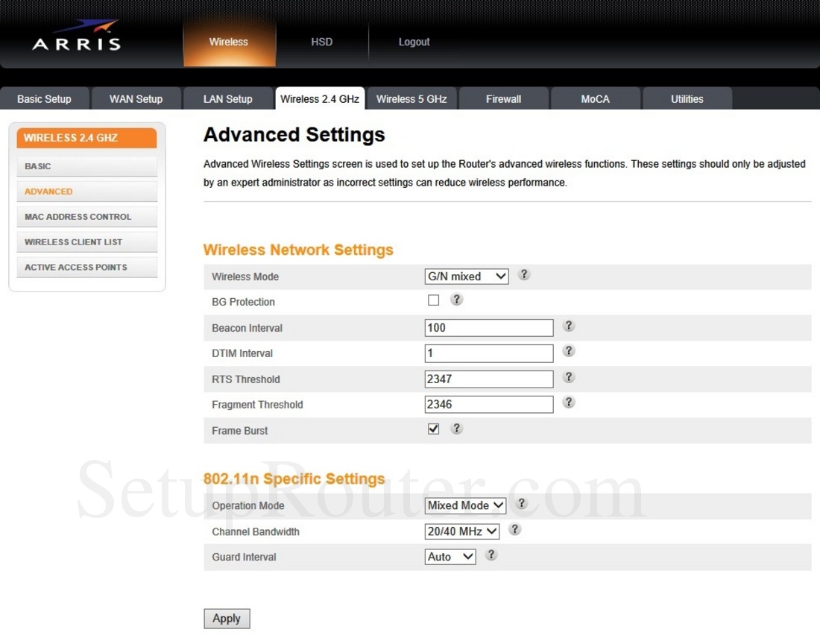Open help for Fragment Threshold

click(x=569, y=402)
